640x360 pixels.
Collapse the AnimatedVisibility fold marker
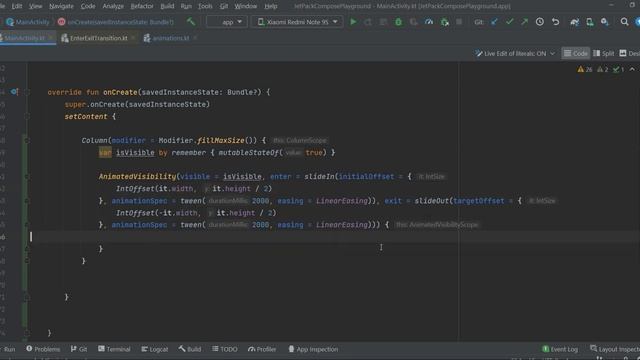(27, 177)
